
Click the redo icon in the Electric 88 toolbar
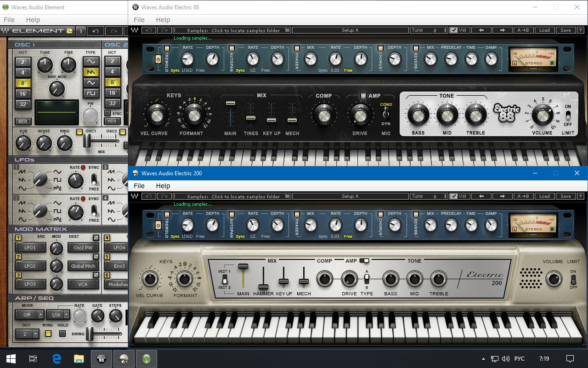point(164,30)
